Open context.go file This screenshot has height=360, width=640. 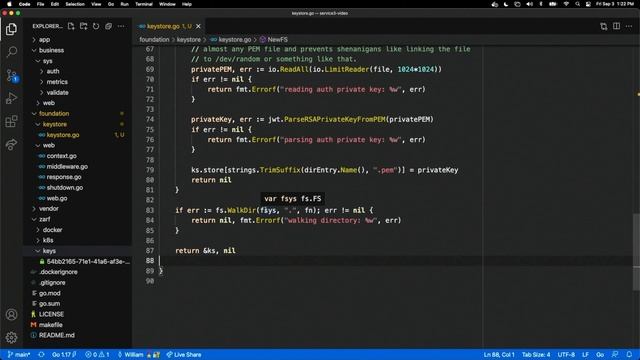[61, 156]
